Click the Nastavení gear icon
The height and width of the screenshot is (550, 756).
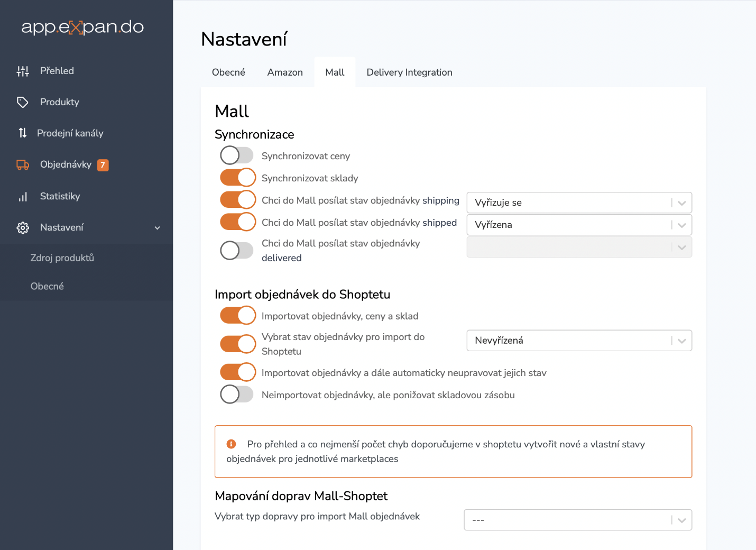23,228
